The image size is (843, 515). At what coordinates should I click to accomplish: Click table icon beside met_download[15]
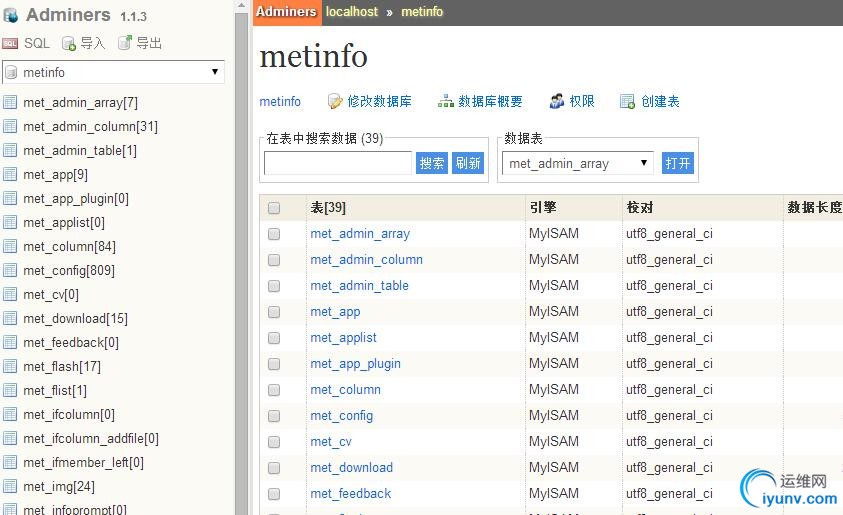coord(10,318)
